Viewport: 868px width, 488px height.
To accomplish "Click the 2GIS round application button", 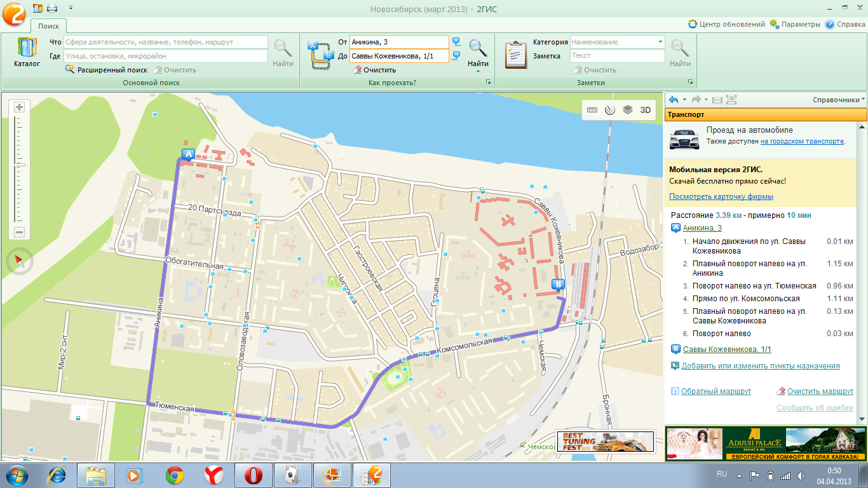I will point(13,13).
